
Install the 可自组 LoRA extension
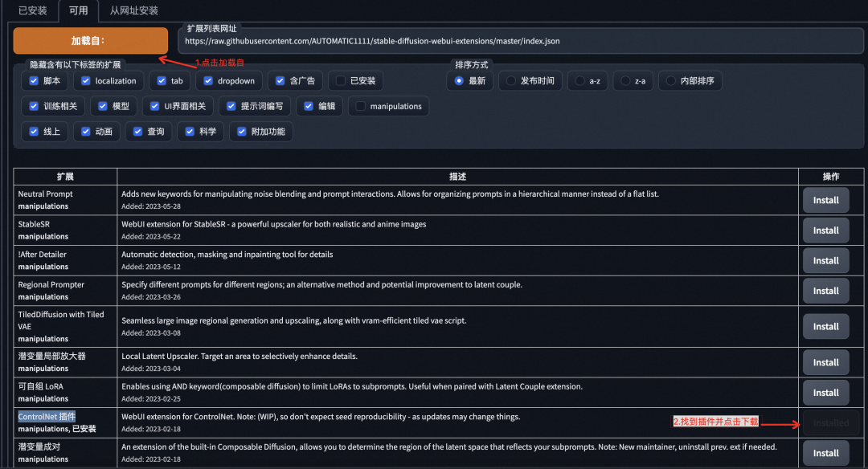[825, 392]
